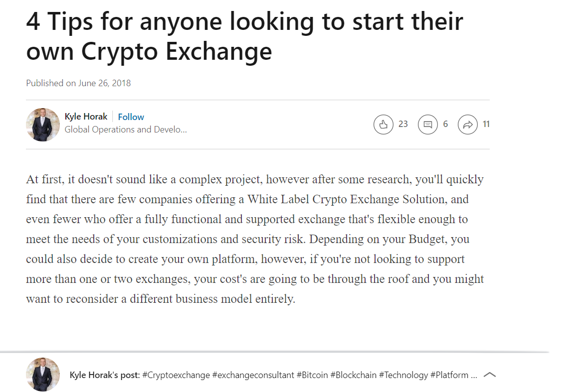Image resolution: width=581 pixels, height=392 pixels.
Task: Open the #exchangeconsultant hashtag
Action: pyautogui.click(x=253, y=375)
